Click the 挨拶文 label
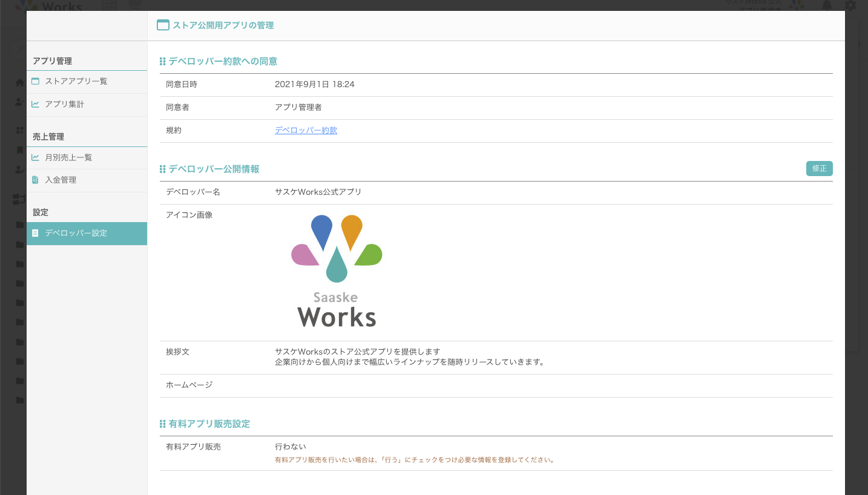The height and width of the screenshot is (495, 868). 177,352
